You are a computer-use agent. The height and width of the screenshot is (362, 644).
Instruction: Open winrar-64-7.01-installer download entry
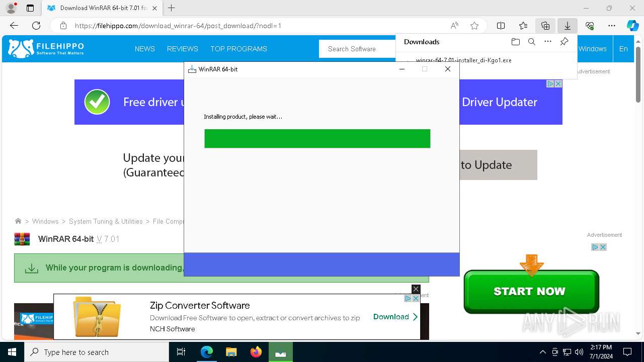[x=463, y=60]
